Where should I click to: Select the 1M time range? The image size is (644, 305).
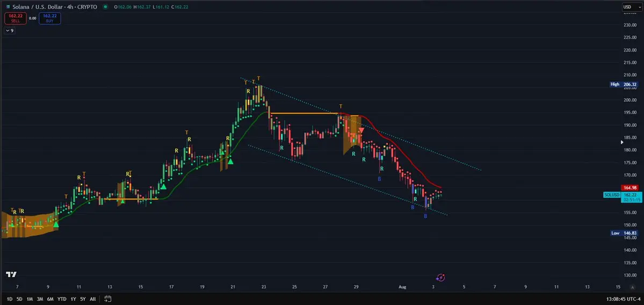coord(30,299)
